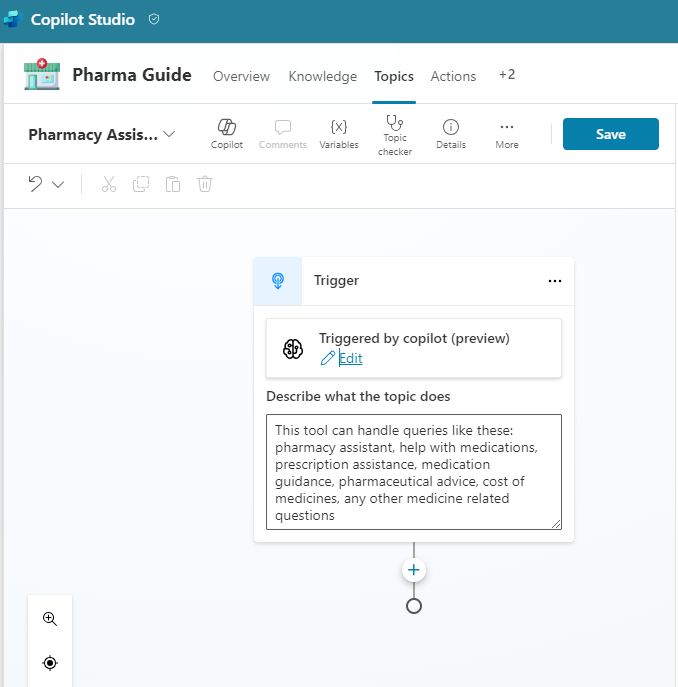Open the Copilot toolbar icon

(226, 134)
